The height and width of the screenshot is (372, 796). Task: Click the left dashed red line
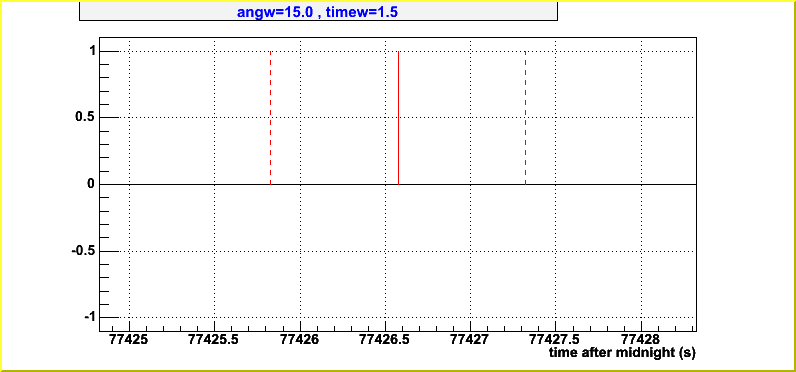271,118
